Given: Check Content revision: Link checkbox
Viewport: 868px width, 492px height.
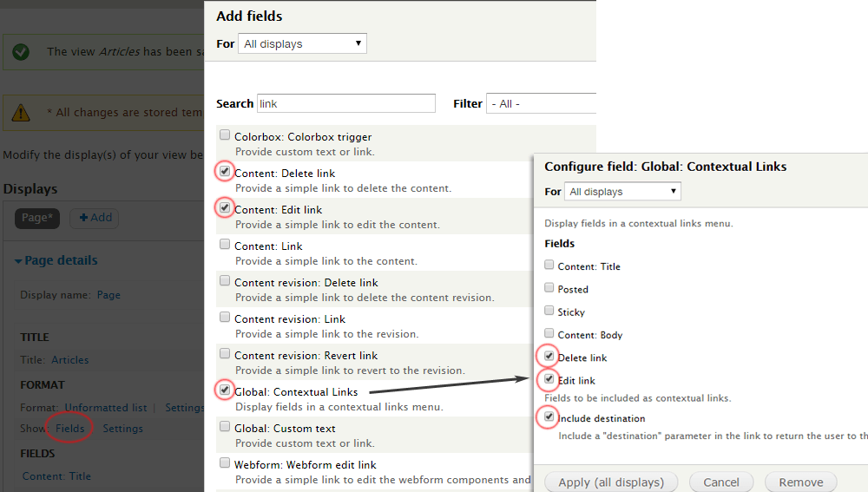Looking at the screenshot, I should tap(225, 317).
